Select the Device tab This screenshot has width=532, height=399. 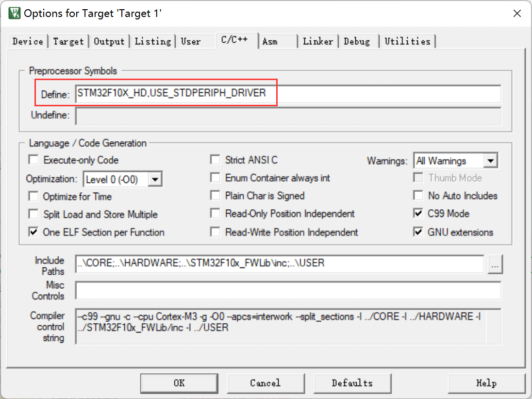coord(28,41)
